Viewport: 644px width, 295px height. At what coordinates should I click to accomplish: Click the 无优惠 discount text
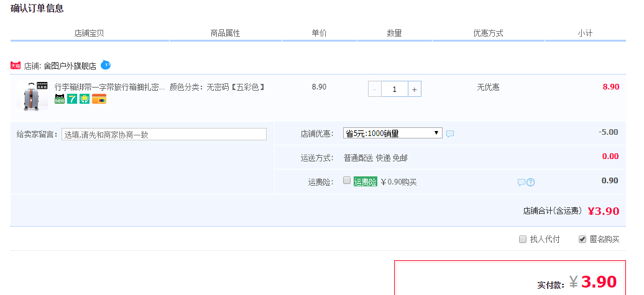(x=489, y=88)
